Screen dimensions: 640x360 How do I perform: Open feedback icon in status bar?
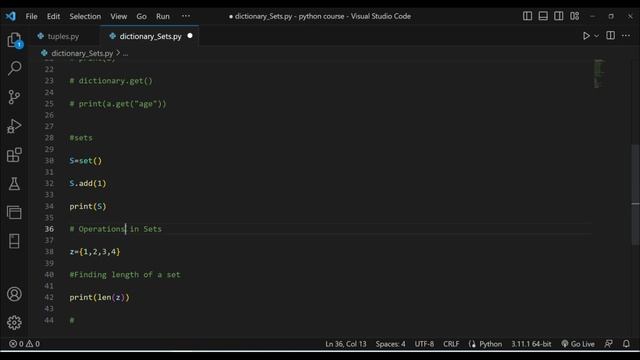coord(609,344)
